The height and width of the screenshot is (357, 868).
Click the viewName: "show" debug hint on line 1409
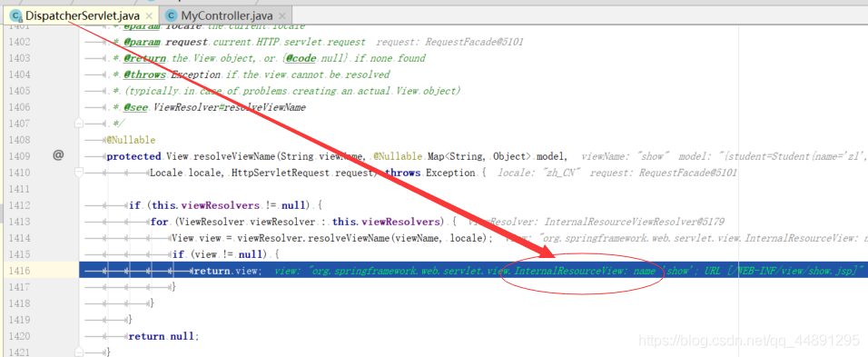[626, 156]
